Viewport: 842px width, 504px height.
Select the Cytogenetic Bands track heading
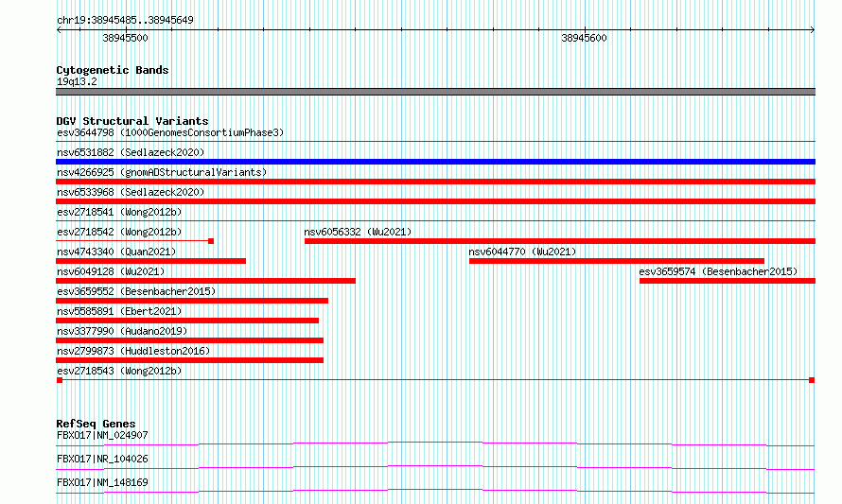coord(113,70)
